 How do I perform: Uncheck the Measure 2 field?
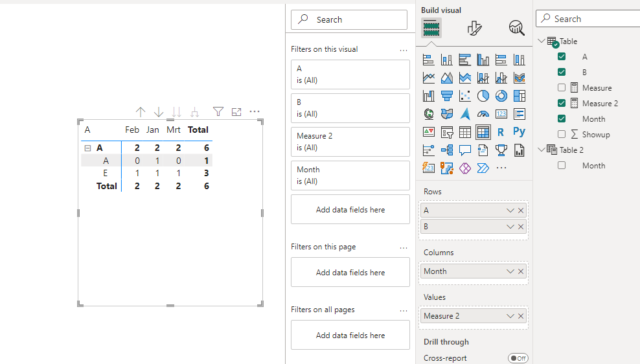click(562, 103)
